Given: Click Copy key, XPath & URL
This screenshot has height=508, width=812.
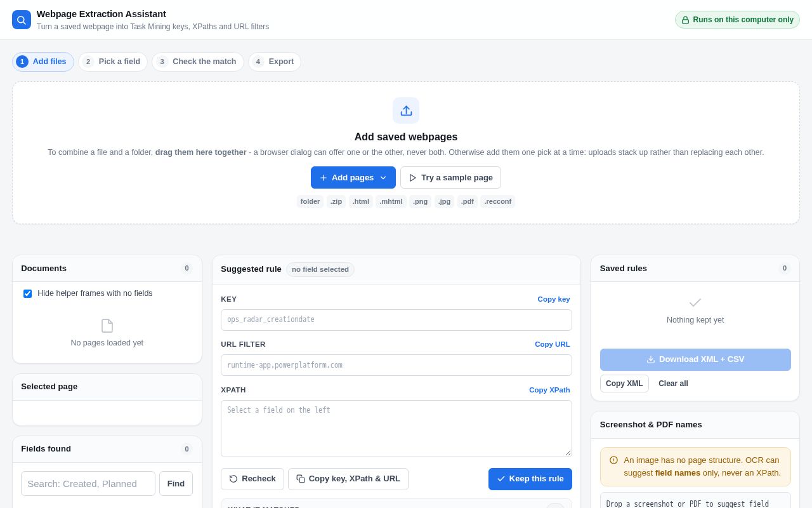Looking at the screenshot, I should [348, 479].
